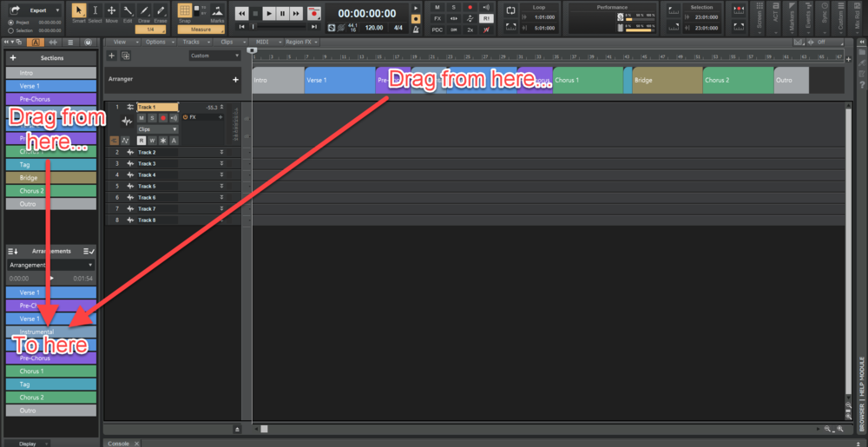Select the Project export radio button
The height and width of the screenshot is (447, 868).
pos(10,23)
